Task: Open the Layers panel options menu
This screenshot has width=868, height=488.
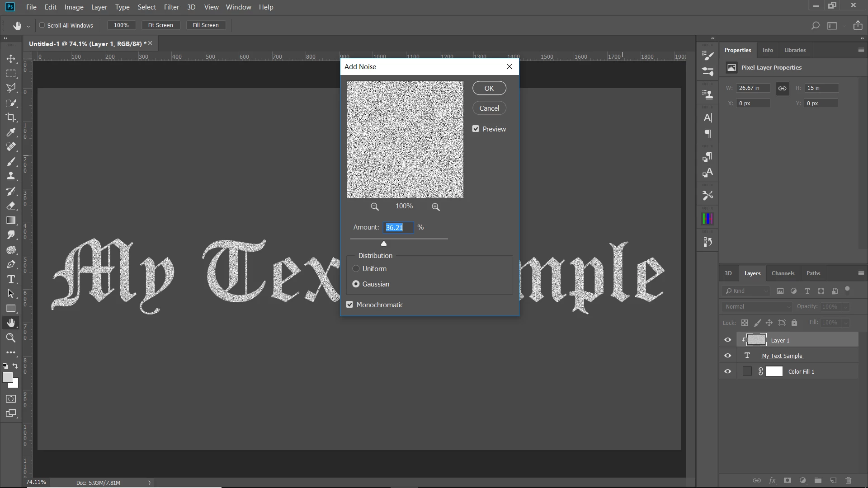Action: pos(861,273)
